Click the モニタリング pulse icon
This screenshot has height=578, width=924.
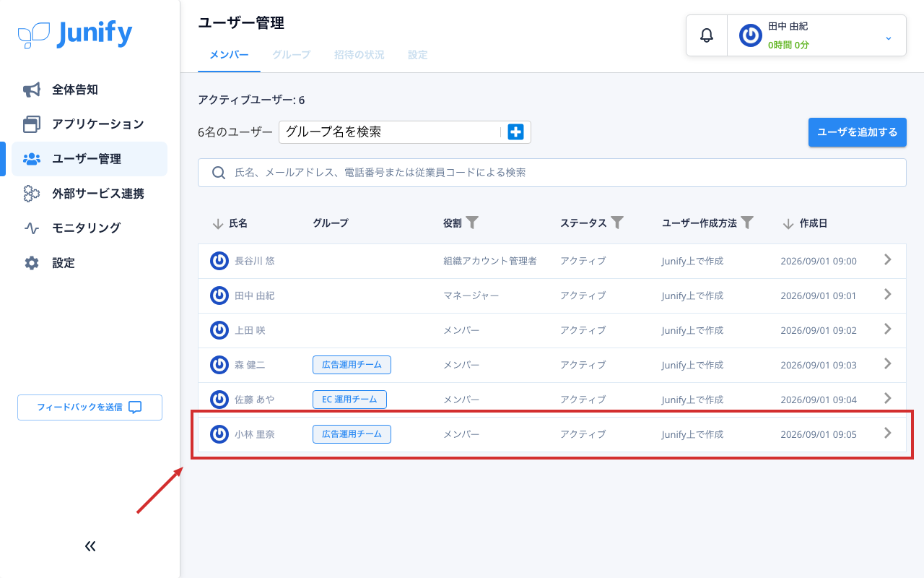click(x=32, y=228)
